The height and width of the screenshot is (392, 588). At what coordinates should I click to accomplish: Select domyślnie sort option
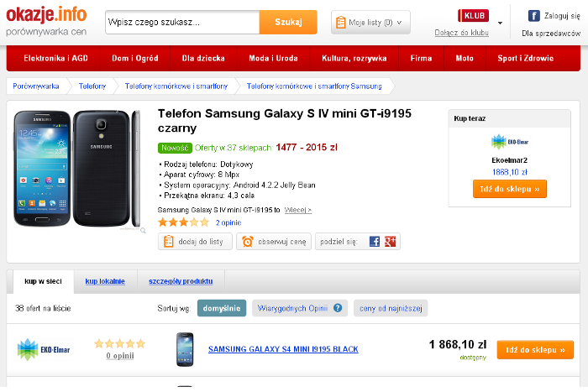[222, 308]
